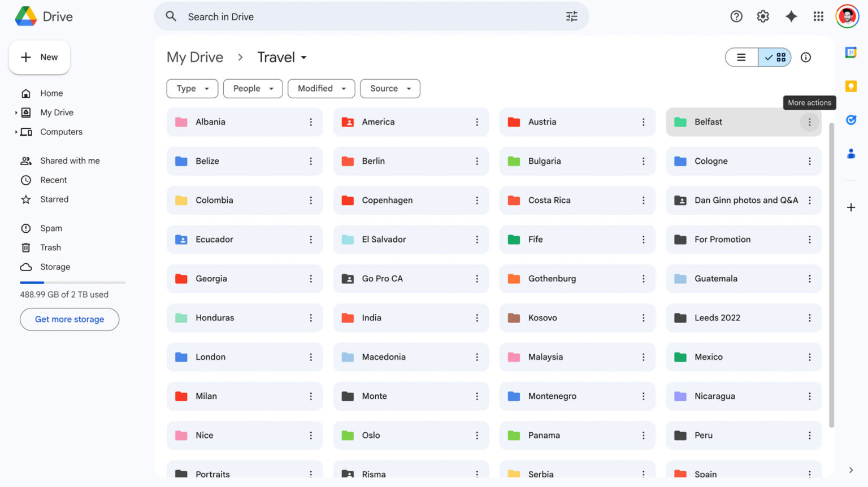Click Get more storage button
868x487 pixels.
(70, 319)
